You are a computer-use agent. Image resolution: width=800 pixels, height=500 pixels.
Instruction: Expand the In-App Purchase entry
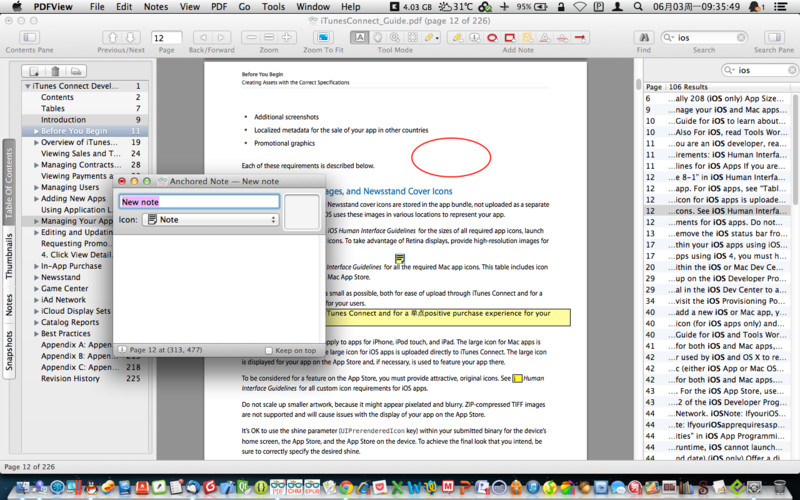[36, 266]
